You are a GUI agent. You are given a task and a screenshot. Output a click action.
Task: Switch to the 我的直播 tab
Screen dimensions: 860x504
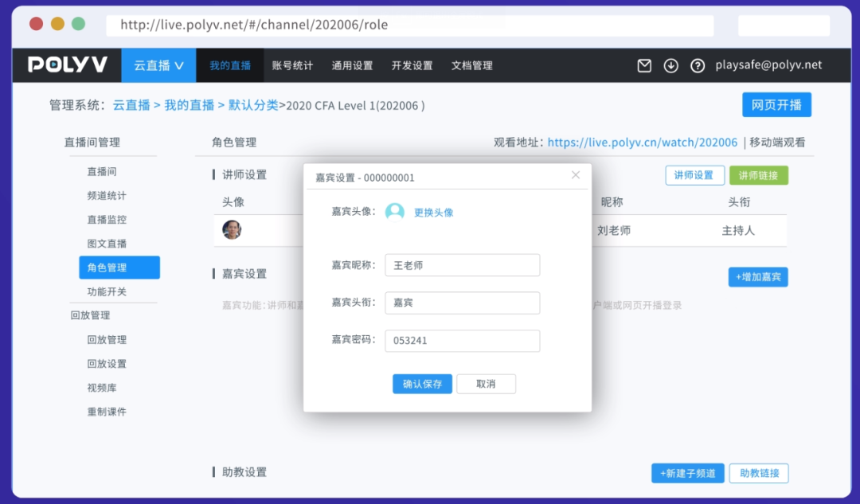pos(230,65)
